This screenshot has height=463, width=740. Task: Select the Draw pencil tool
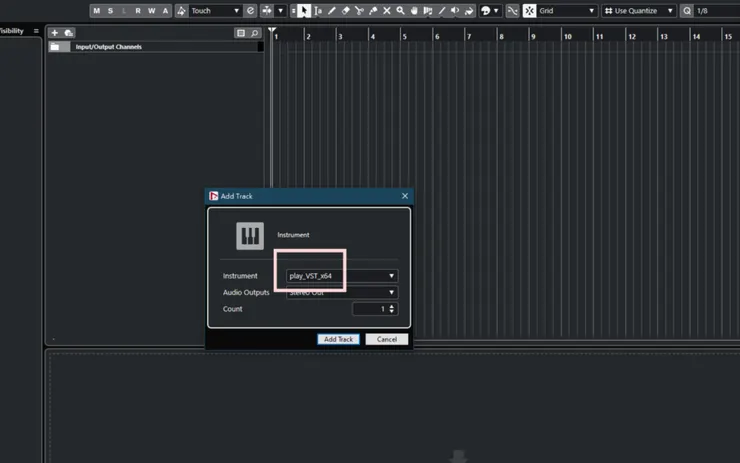pyautogui.click(x=332, y=10)
